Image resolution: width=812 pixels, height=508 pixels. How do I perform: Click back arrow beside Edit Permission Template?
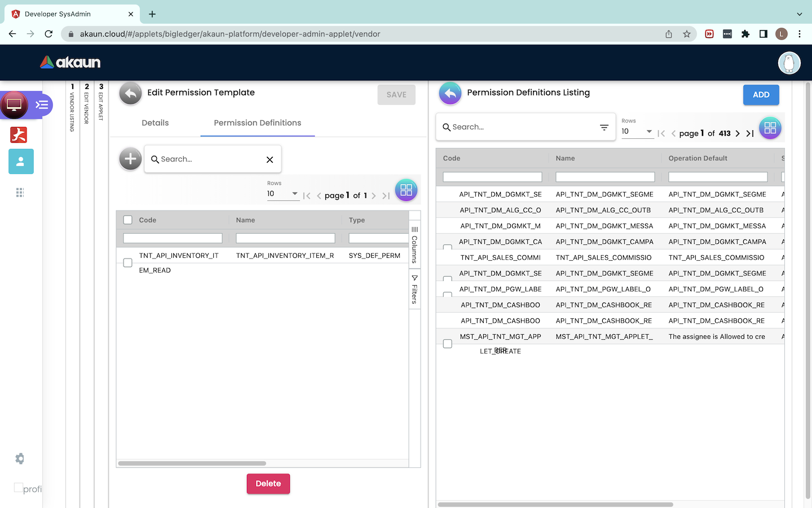tap(130, 94)
